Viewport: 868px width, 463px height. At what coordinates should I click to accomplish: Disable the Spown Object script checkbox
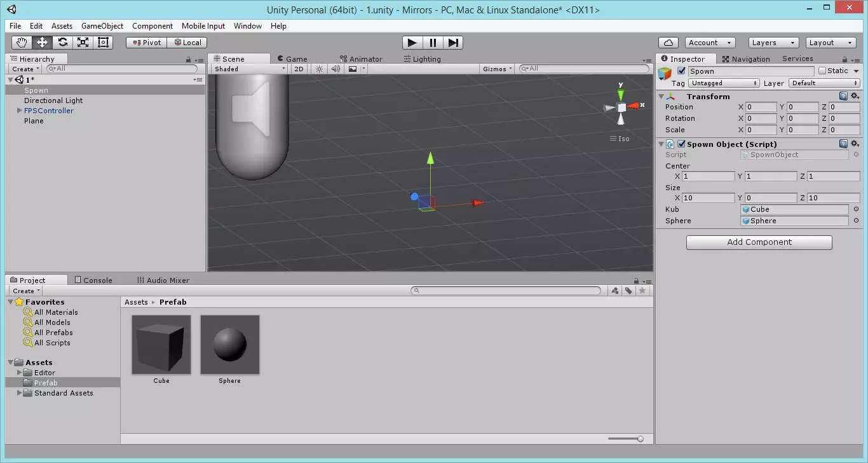coord(681,144)
